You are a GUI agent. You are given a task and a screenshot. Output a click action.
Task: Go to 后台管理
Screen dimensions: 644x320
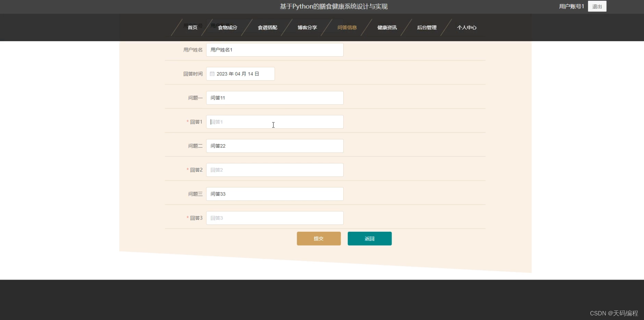pos(427,27)
